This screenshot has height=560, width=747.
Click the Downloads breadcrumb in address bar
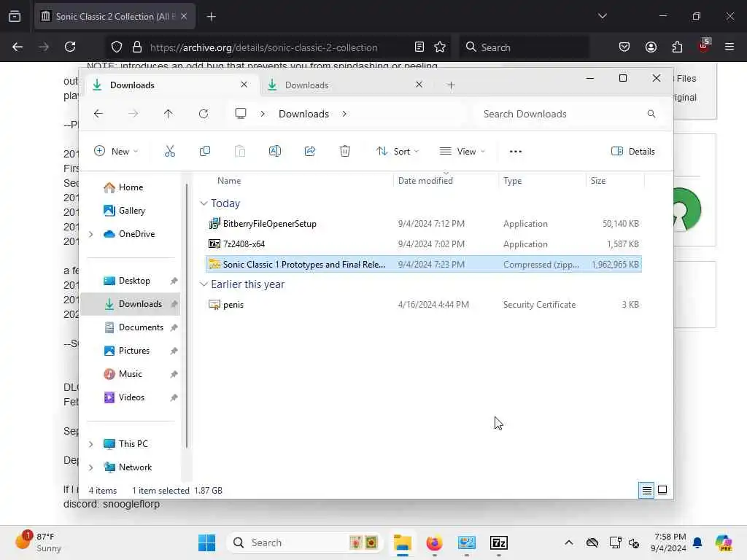pyautogui.click(x=304, y=114)
